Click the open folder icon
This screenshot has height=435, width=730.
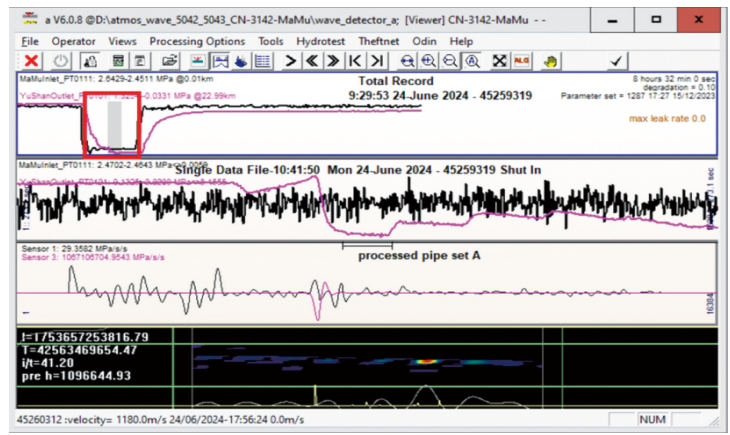coord(169,60)
